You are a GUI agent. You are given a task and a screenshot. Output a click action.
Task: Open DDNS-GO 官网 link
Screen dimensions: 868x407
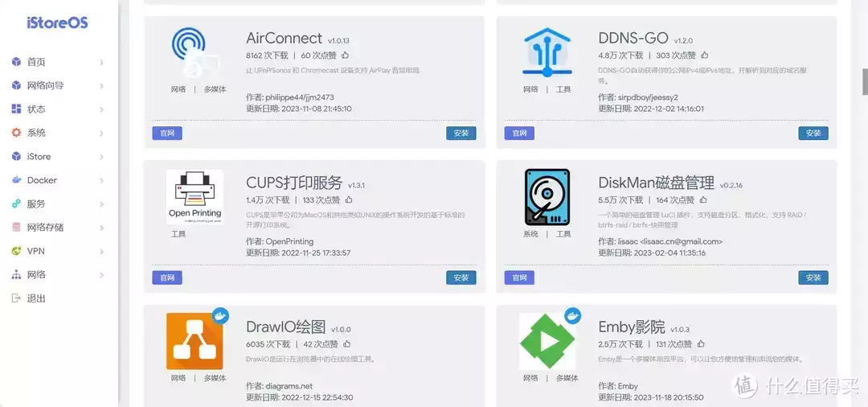(x=519, y=133)
